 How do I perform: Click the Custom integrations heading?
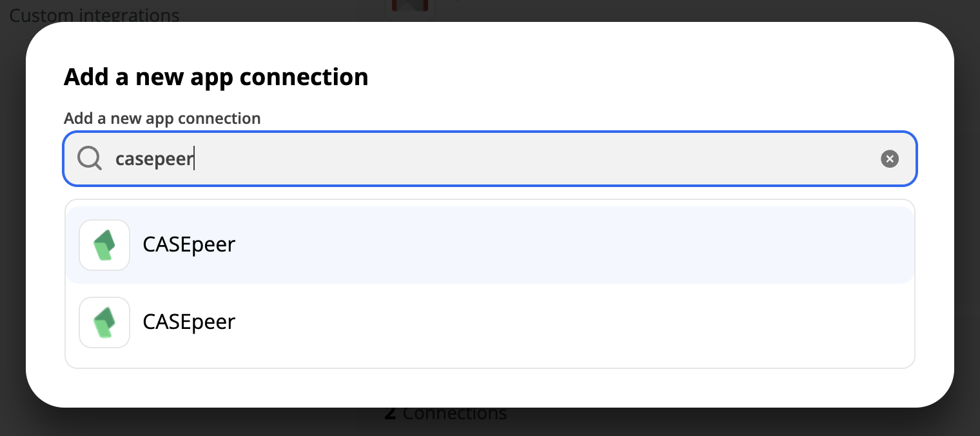tap(94, 15)
